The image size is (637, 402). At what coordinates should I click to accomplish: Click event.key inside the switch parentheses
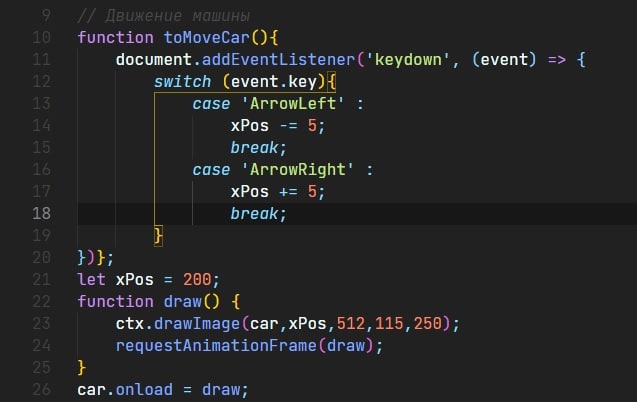coord(273,82)
